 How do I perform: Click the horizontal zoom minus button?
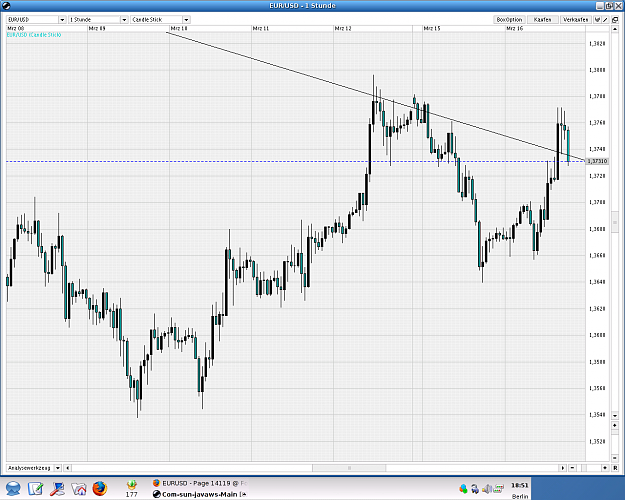pos(572,468)
